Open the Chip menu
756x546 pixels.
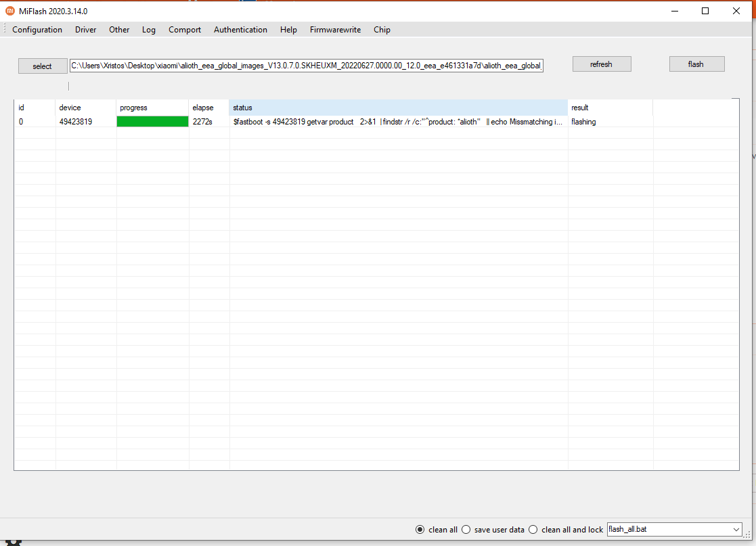pyautogui.click(x=382, y=29)
